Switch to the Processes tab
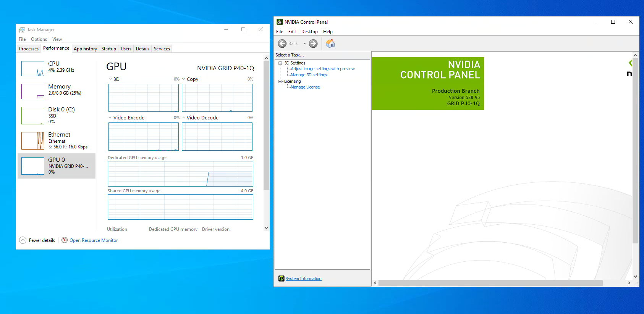Viewport: 644px width, 314px height. tap(29, 49)
